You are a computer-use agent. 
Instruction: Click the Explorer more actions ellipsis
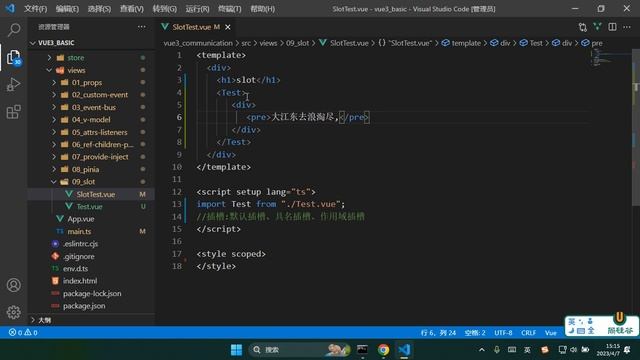click(x=142, y=27)
